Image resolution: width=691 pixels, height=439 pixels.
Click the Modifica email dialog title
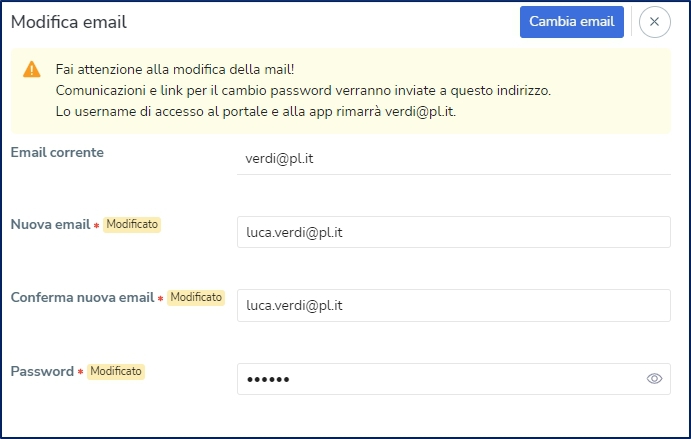(69, 22)
